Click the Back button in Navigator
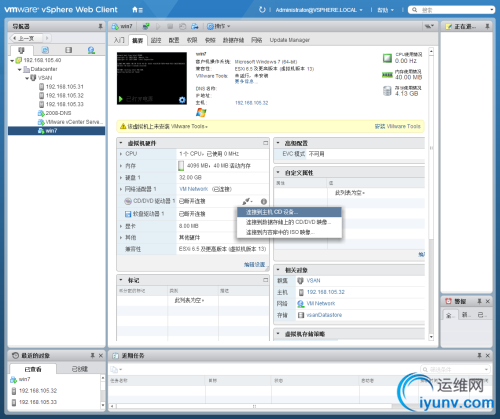The height and width of the screenshot is (419, 500). tap(26, 38)
